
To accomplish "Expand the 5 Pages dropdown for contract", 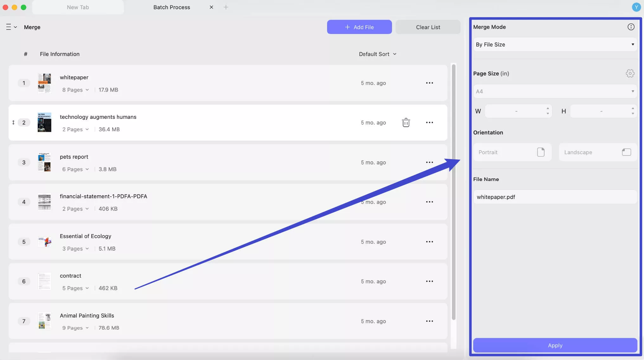I will tap(75, 288).
